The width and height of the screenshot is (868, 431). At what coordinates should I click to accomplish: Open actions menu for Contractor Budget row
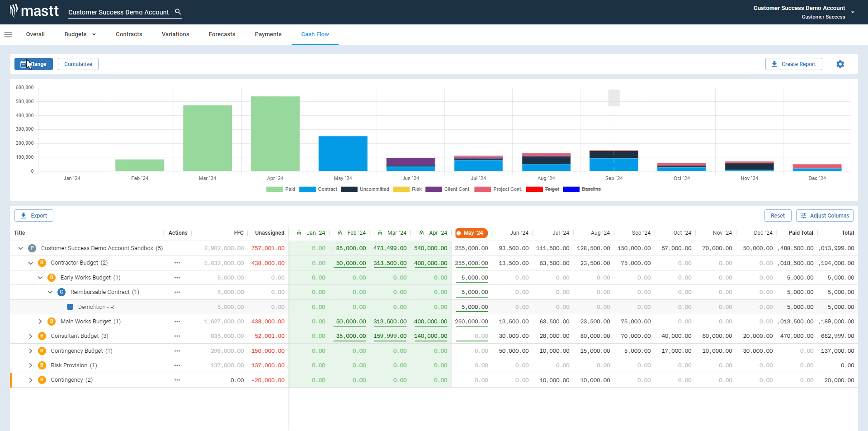pos(177,263)
